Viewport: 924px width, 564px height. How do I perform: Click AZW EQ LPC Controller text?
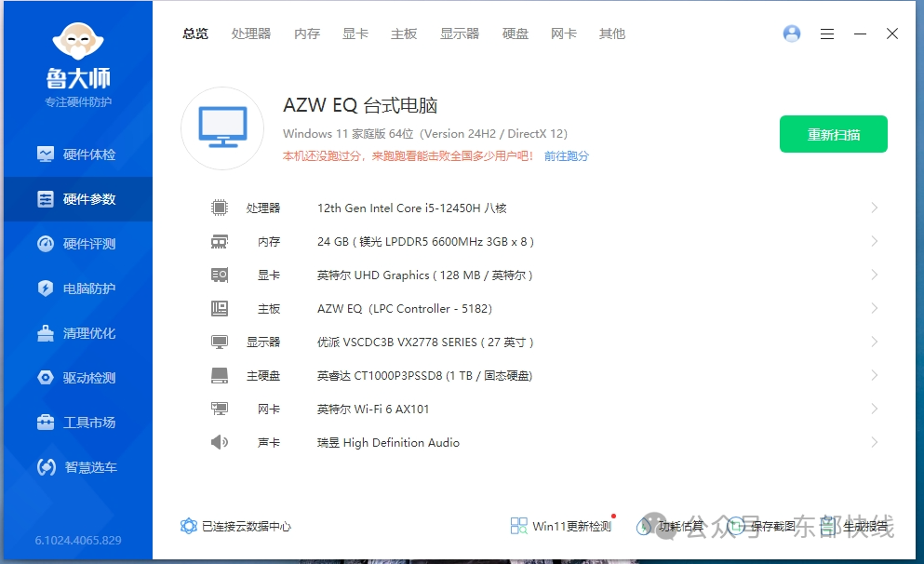click(x=405, y=309)
